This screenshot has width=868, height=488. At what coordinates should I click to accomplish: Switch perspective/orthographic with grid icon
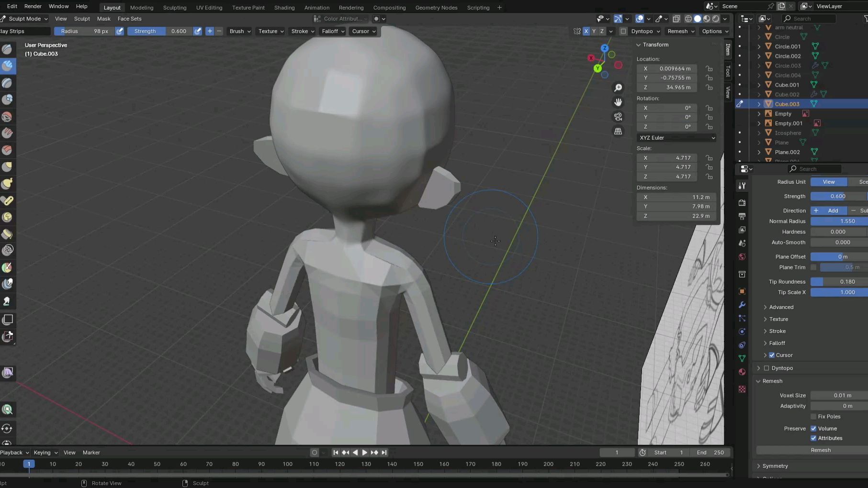click(x=618, y=131)
